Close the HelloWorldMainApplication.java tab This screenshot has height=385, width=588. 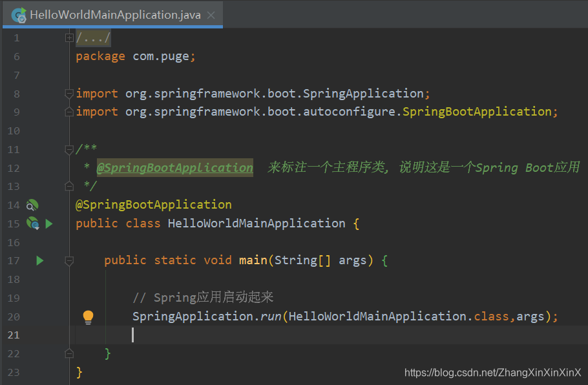click(x=211, y=15)
